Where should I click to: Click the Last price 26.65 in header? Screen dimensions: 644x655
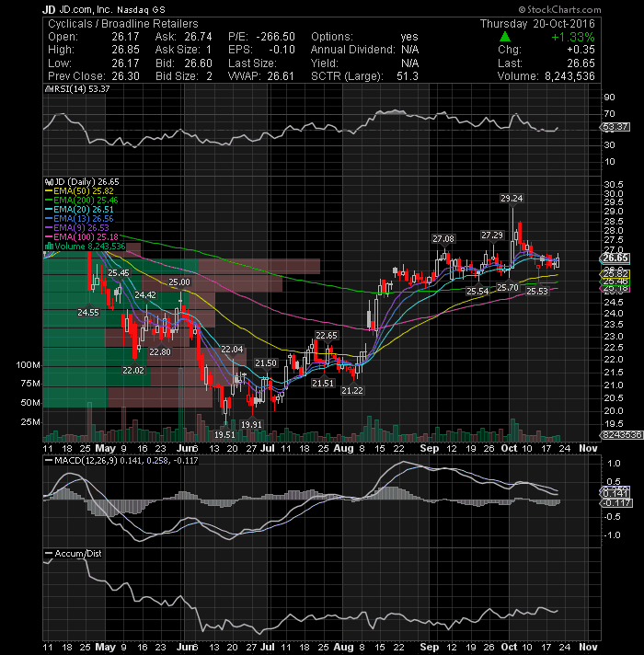581,63
